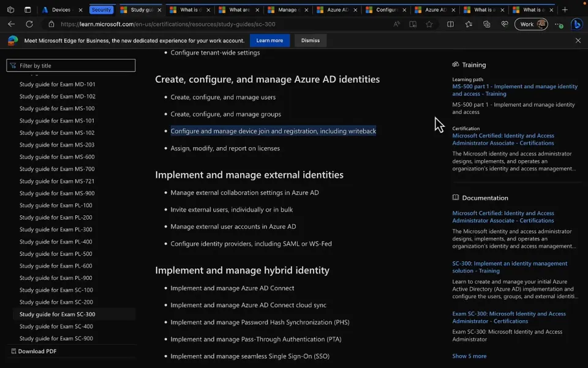Close the Configure tab

404,10
